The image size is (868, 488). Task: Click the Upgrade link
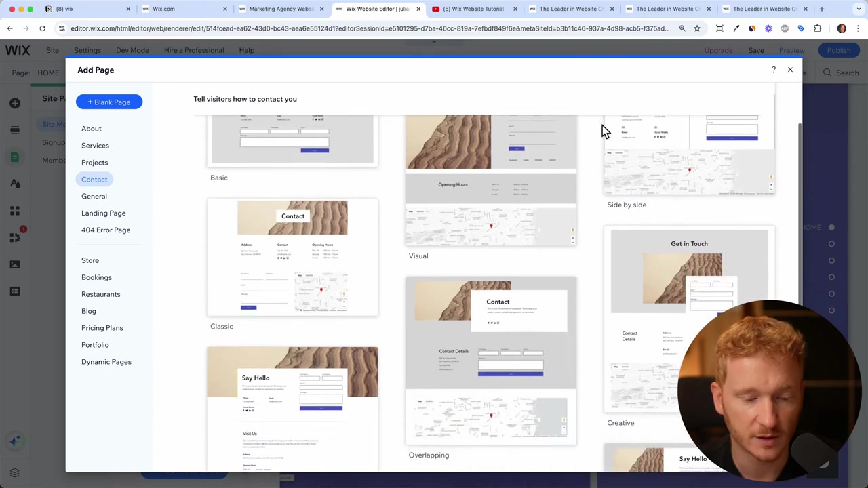[718, 50]
